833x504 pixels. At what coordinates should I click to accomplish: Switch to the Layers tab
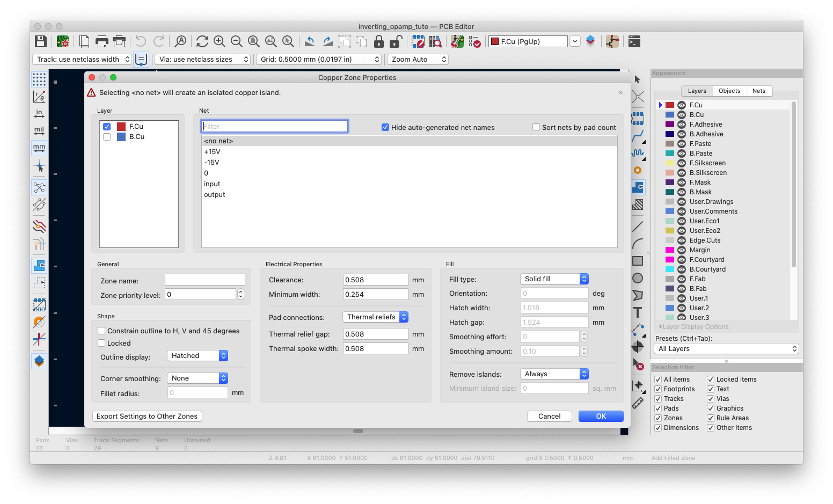pos(697,91)
